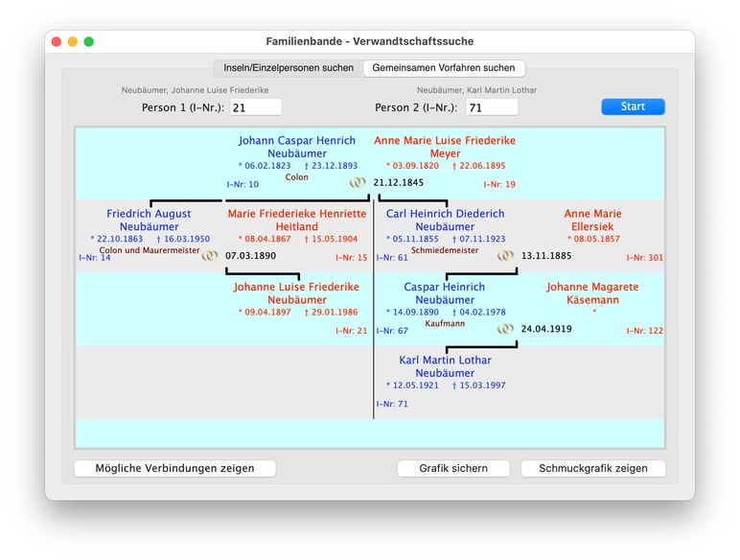The height and width of the screenshot is (560, 740).
Task: Click wedding rings icon beside date 21.12.1845
Action: (358, 182)
